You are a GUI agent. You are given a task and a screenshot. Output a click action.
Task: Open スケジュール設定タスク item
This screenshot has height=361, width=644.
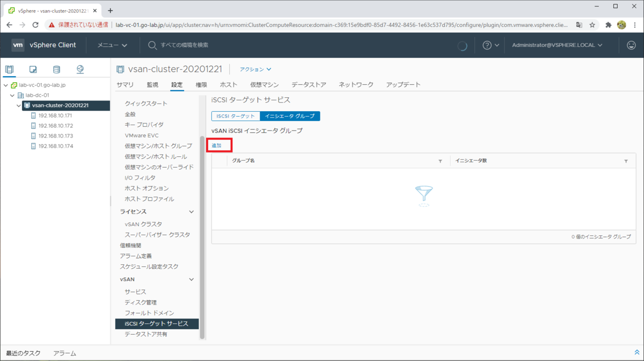[149, 266]
